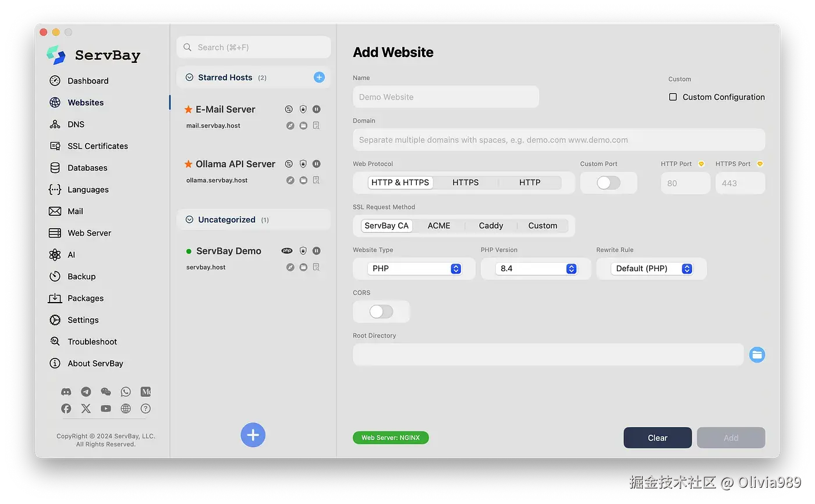Click the SSL shield icon for Ollama API Server
The height and width of the screenshot is (504, 815).
pos(303,164)
